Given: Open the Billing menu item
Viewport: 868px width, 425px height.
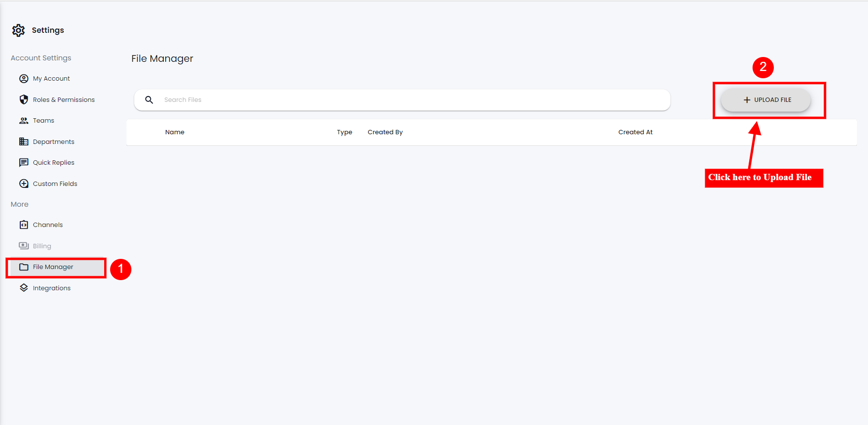Looking at the screenshot, I should pyautogui.click(x=42, y=246).
